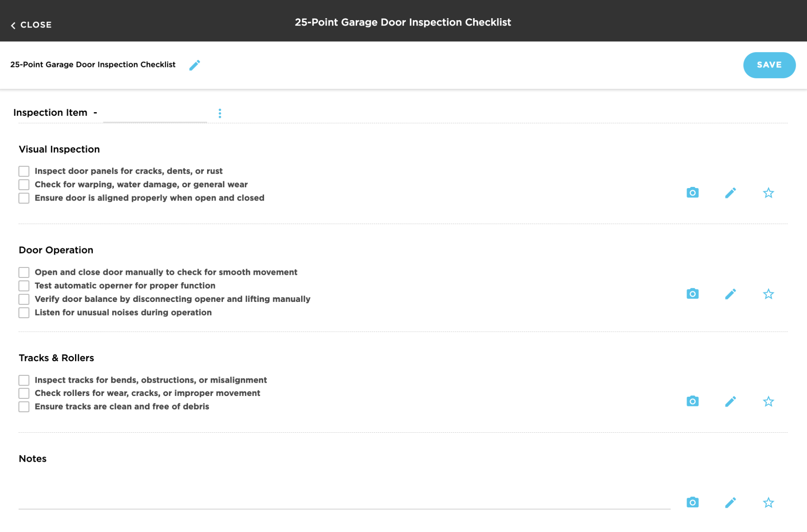807x532 pixels.
Task: Open the three-dot Inspection Item menu
Action: pos(220,113)
